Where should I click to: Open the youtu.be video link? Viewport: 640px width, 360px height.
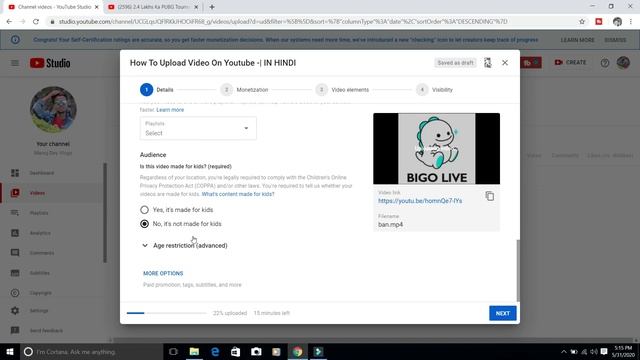click(420, 201)
